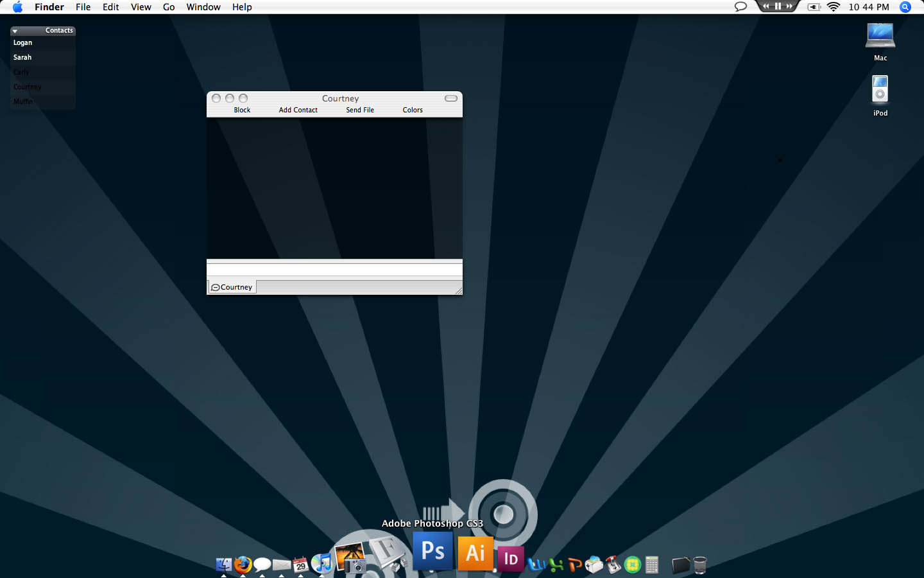Click the toaster icon in the dock

pos(594,565)
